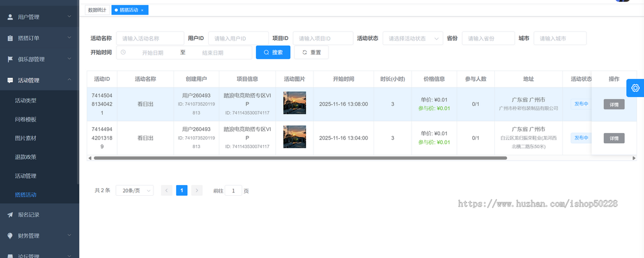Screen dimensions: 644x258
Task: Expand the 搭搭订单 menu chevron
Action: [x=69, y=38]
